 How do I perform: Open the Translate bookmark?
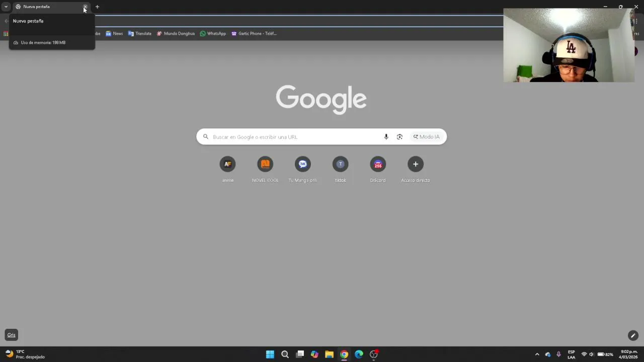click(x=140, y=34)
